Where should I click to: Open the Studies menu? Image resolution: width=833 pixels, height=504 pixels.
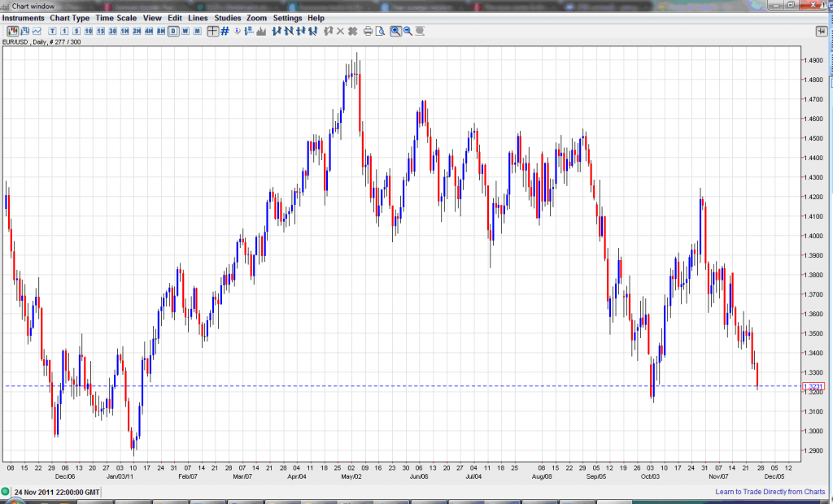pos(228,18)
